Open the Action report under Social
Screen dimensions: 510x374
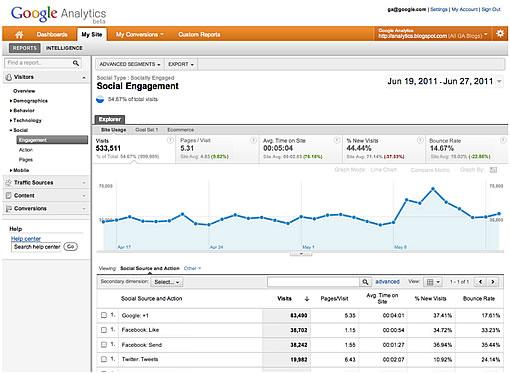pos(26,150)
